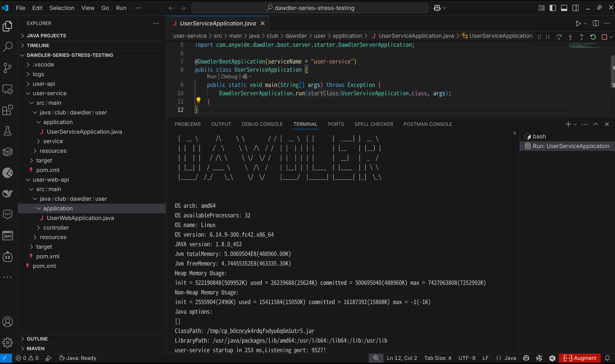Toggle the primary side bar layout button

[x=553, y=8]
